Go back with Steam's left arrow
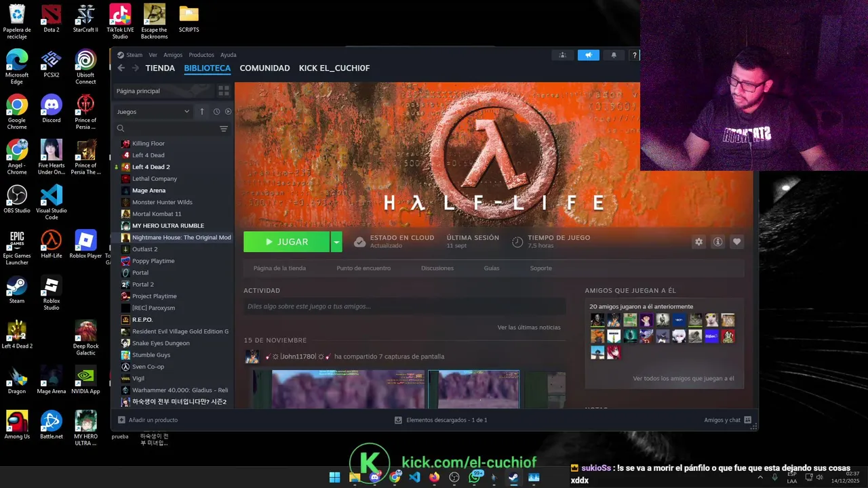 pos(121,68)
